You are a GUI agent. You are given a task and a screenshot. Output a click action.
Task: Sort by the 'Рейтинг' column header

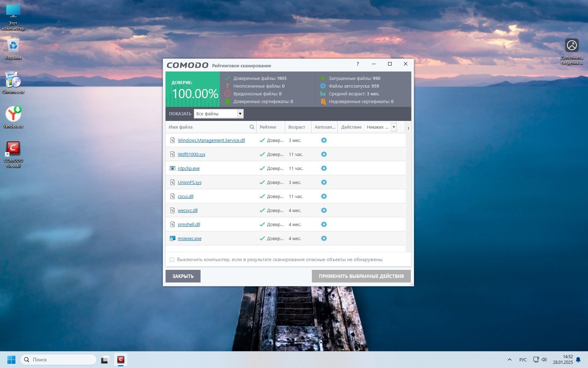[268, 127]
